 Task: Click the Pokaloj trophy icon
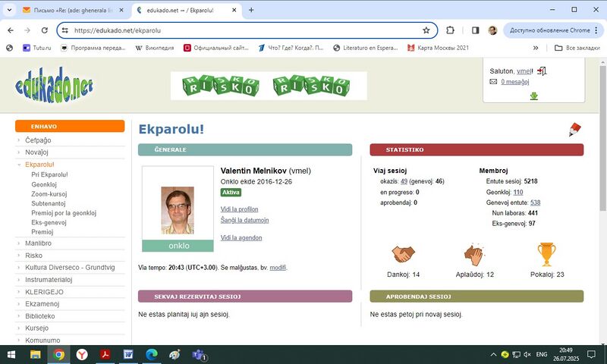546,254
